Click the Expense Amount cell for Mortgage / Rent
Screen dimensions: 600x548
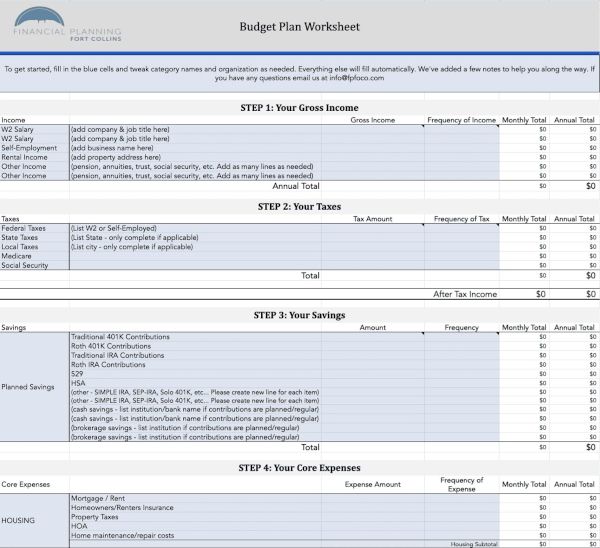pos(373,498)
